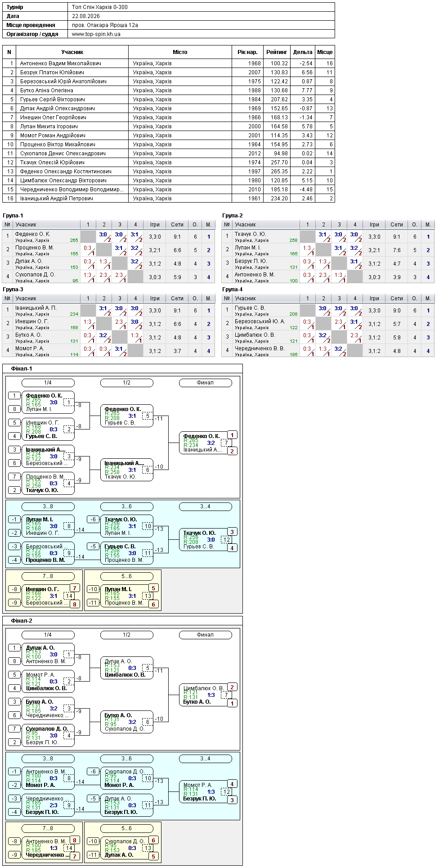Click the '7...8' round label in Фінал-1
The height and width of the screenshot is (868, 439).
pos(48,576)
